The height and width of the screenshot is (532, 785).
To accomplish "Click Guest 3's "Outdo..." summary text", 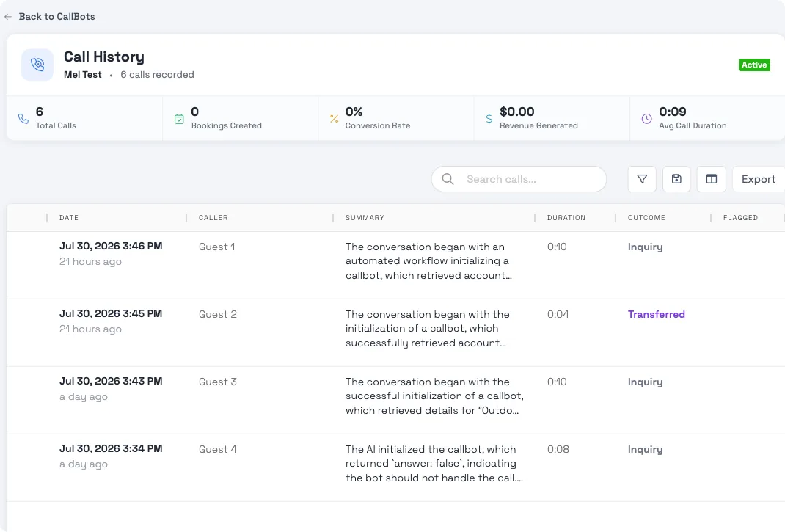I will coord(434,396).
